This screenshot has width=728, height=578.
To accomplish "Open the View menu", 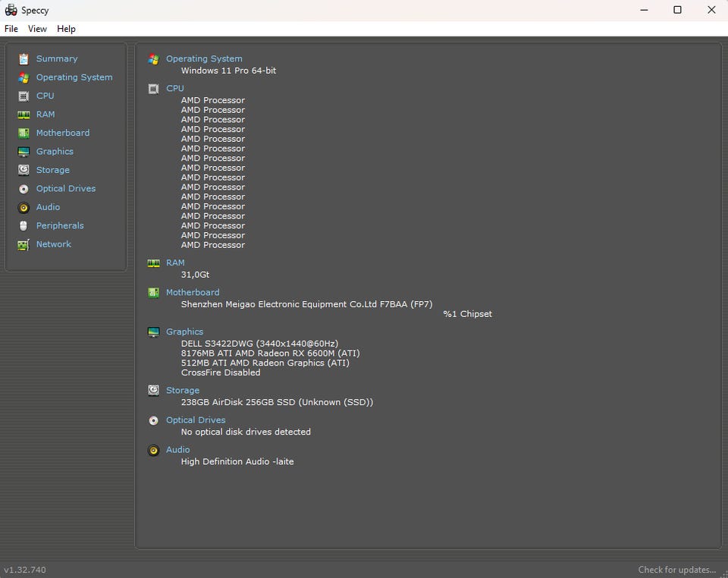I will [37, 29].
